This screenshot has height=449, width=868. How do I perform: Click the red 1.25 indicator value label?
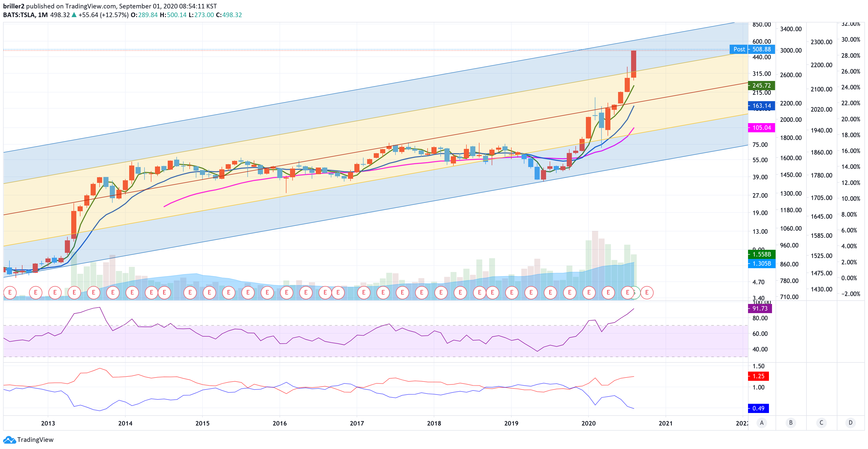tap(758, 376)
